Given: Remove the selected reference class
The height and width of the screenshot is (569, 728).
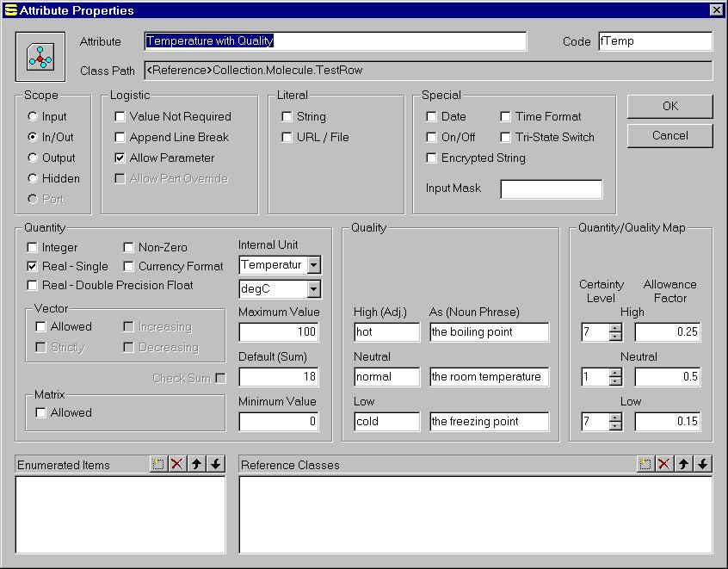Looking at the screenshot, I should [x=664, y=464].
